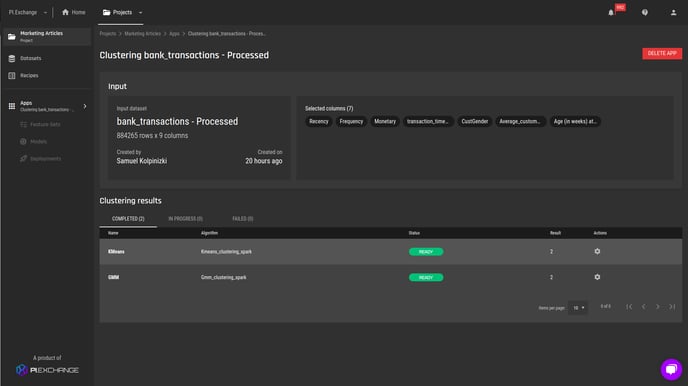Select the Recency column chip
This screenshot has width=688, height=386.
[319, 122]
